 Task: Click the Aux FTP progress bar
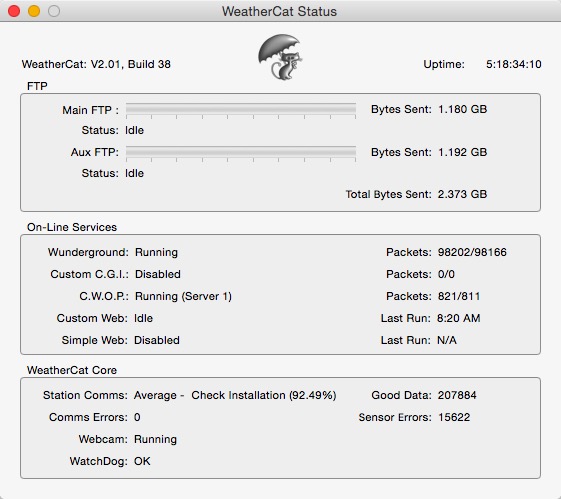pos(241,153)
